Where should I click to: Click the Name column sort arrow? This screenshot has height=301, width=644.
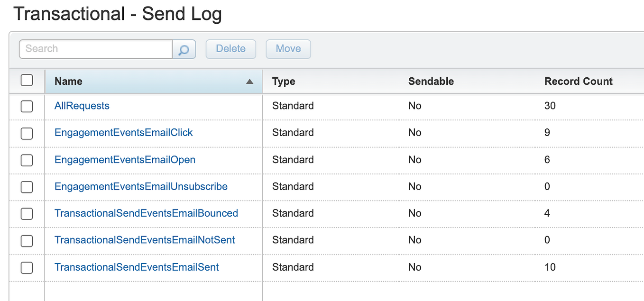pyautogui.click(x=249, y=82)
